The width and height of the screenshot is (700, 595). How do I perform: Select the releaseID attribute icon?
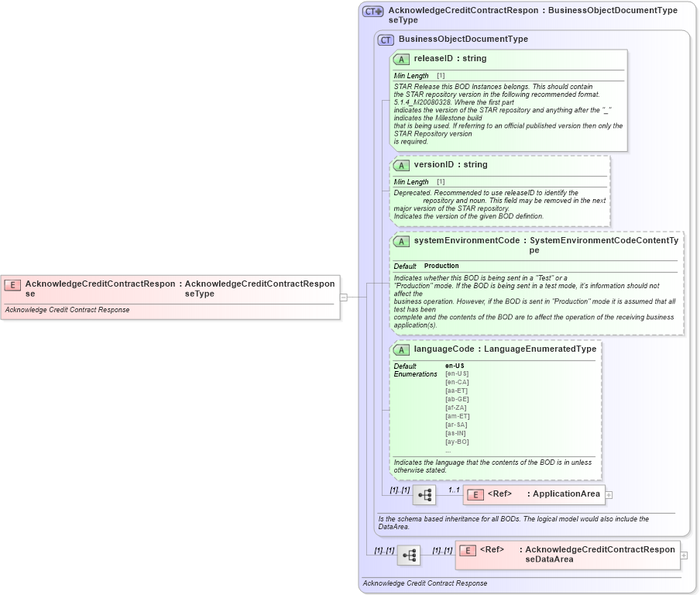pyautogui.click(x=401, y=59)
